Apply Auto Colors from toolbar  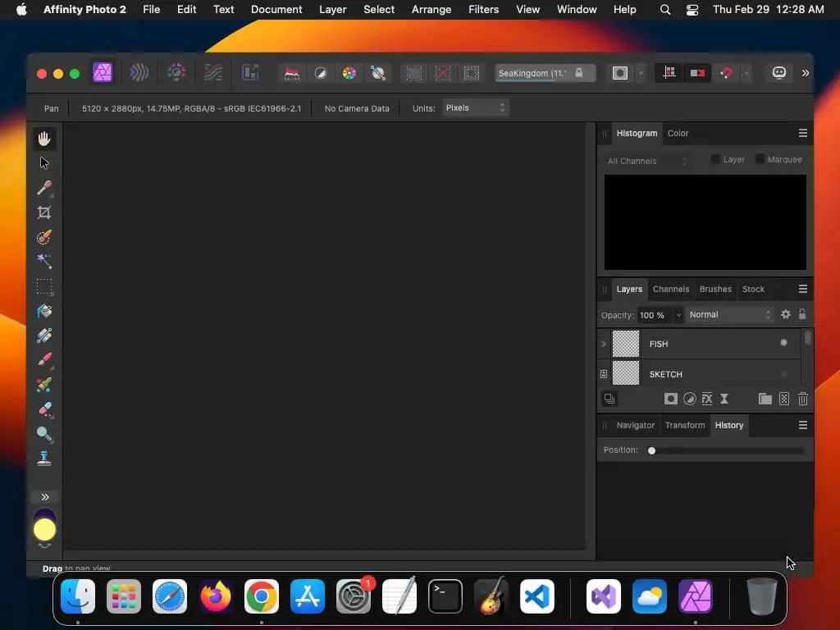tap(349, 73)
